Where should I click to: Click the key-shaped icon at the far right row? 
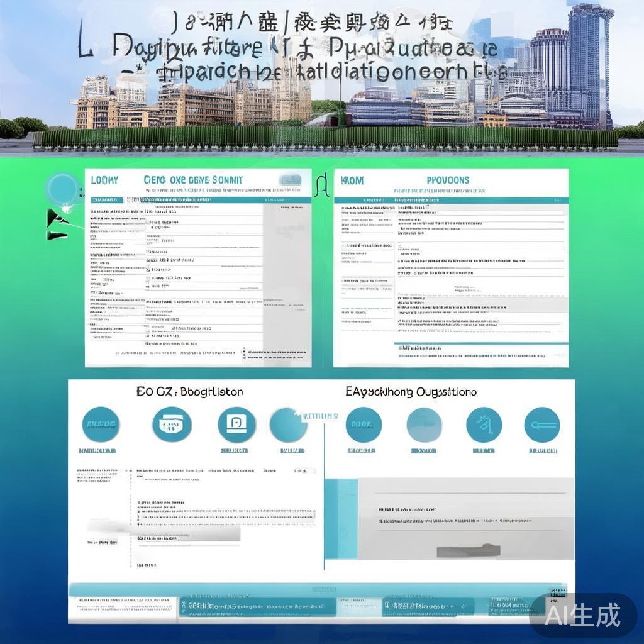tap(543, 425)
